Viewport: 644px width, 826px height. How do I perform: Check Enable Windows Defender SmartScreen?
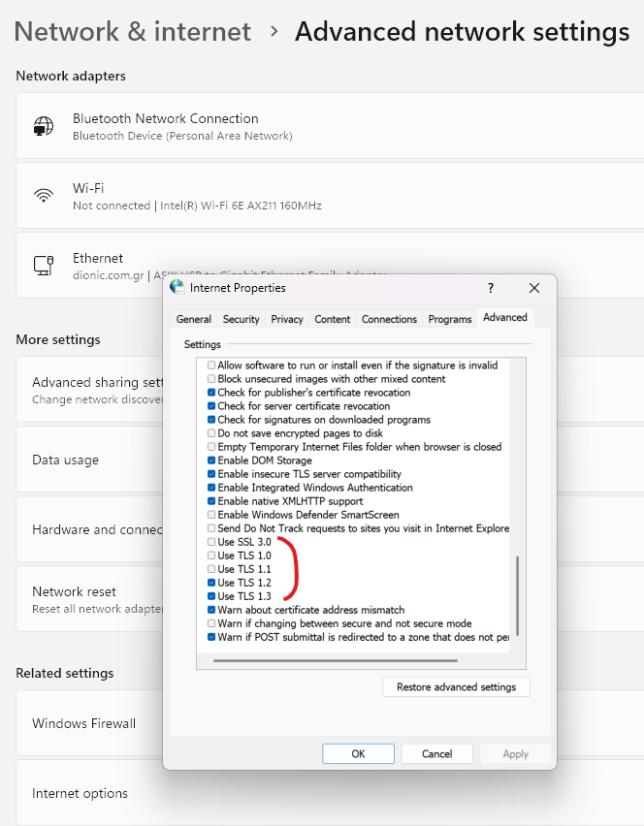[x=211, y=515]
